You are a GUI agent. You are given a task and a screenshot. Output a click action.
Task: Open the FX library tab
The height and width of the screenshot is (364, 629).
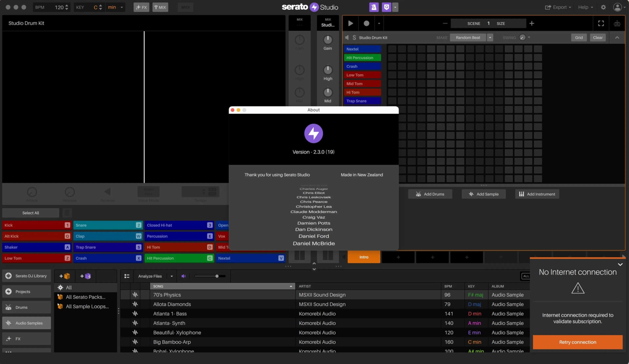coord(26,339)
